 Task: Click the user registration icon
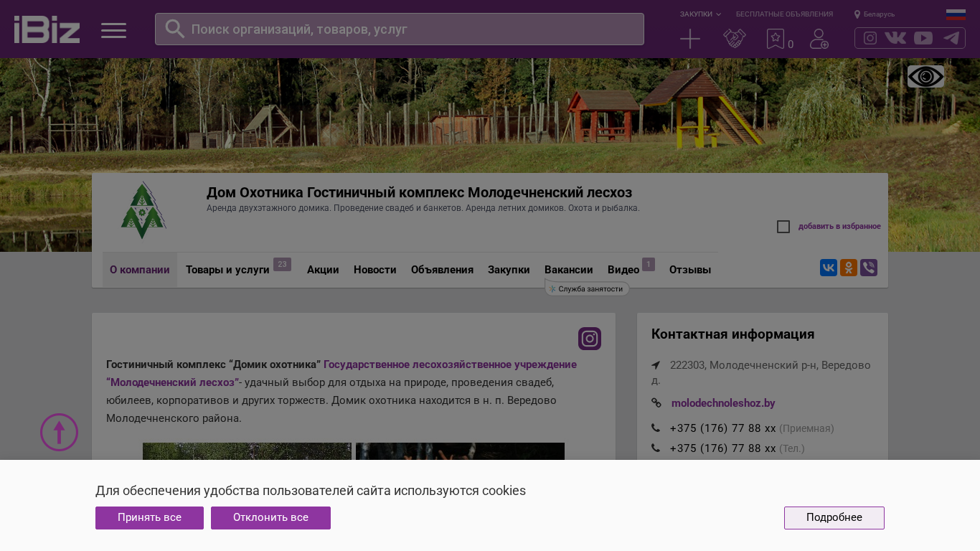819,39
